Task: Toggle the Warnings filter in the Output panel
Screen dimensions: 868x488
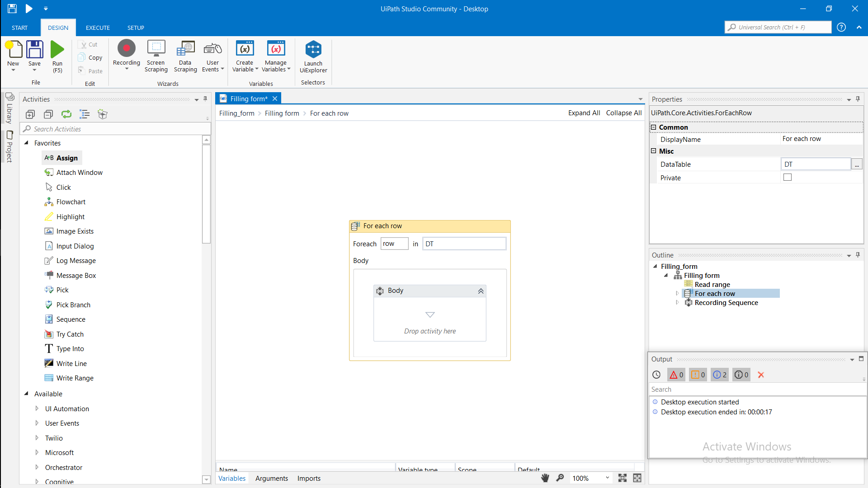Action: [x=698, y=375]
